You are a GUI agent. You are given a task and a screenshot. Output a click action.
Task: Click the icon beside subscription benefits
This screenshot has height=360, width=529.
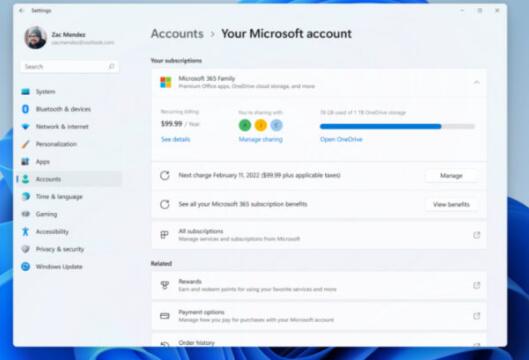pyautogui.click(x=165, y=204)
